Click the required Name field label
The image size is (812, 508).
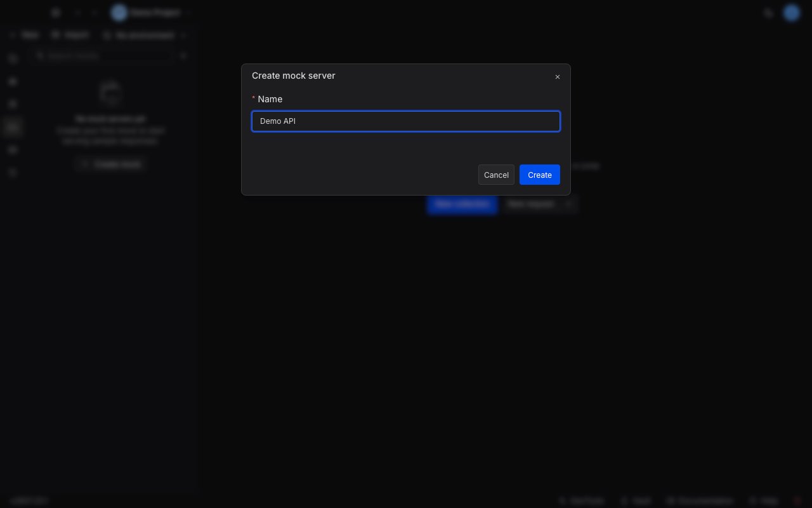[270, 99]
